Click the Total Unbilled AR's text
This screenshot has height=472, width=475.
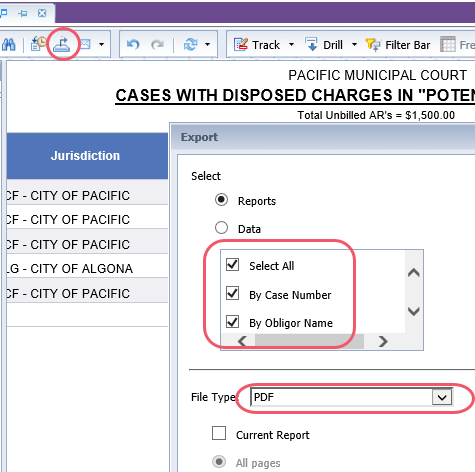pos(376,115)
